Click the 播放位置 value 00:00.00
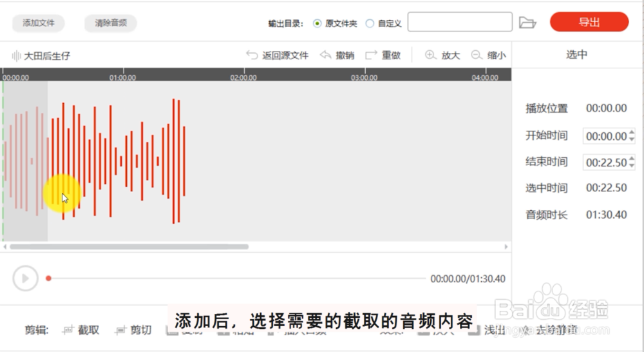 coord(606,108)
